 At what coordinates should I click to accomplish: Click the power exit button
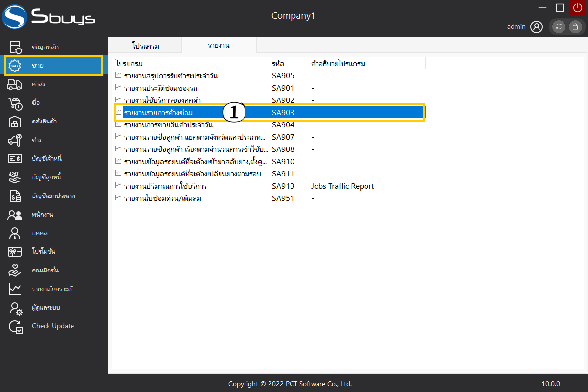[x=577, y=7]
